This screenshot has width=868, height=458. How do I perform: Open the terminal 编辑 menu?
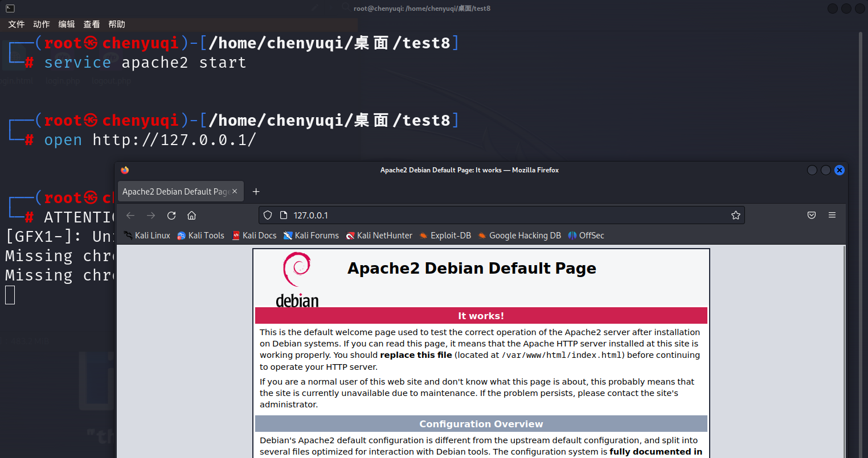[x=67, y=24]
